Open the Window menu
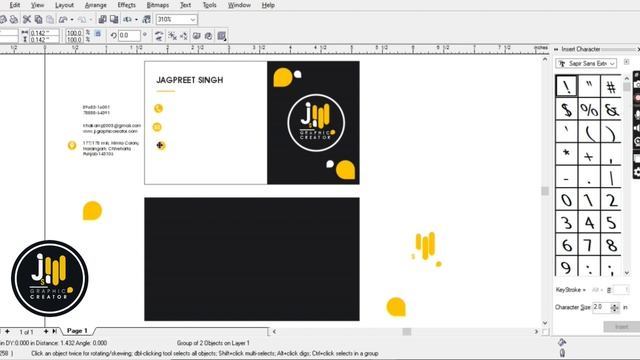The width and height of the screenshot is (640, 360). click(x=239, y=5)
